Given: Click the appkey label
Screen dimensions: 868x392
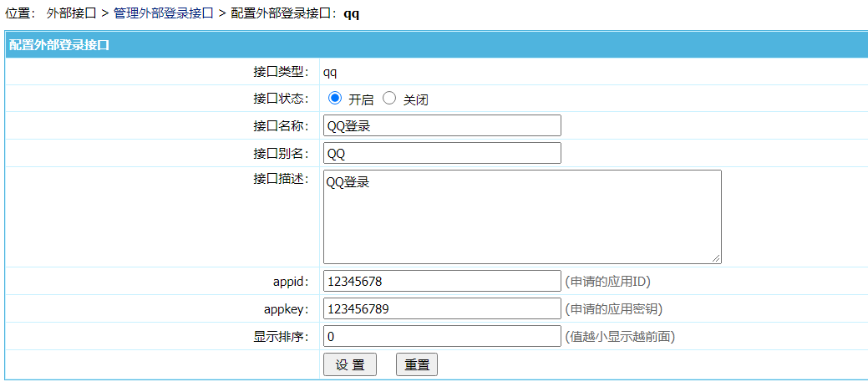Looking at the screenshot, I should click(287, 309).
